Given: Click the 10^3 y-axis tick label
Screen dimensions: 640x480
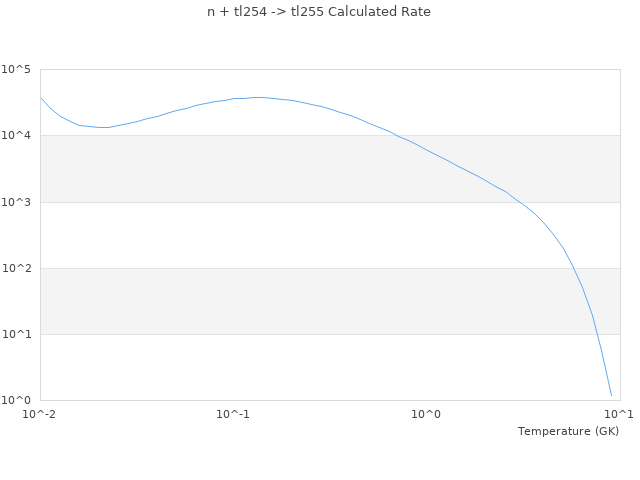Looking at the screenshot, I should 17,202.
